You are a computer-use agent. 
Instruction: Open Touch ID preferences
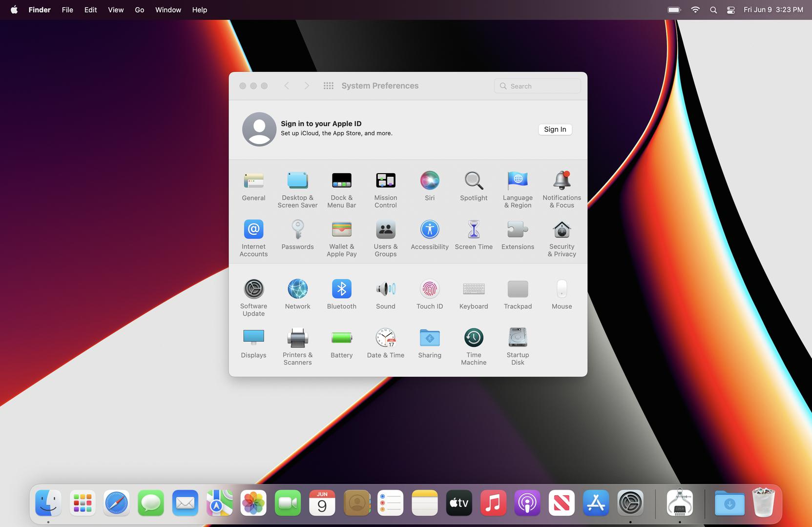pyautogui.click(x=430, y=295)
